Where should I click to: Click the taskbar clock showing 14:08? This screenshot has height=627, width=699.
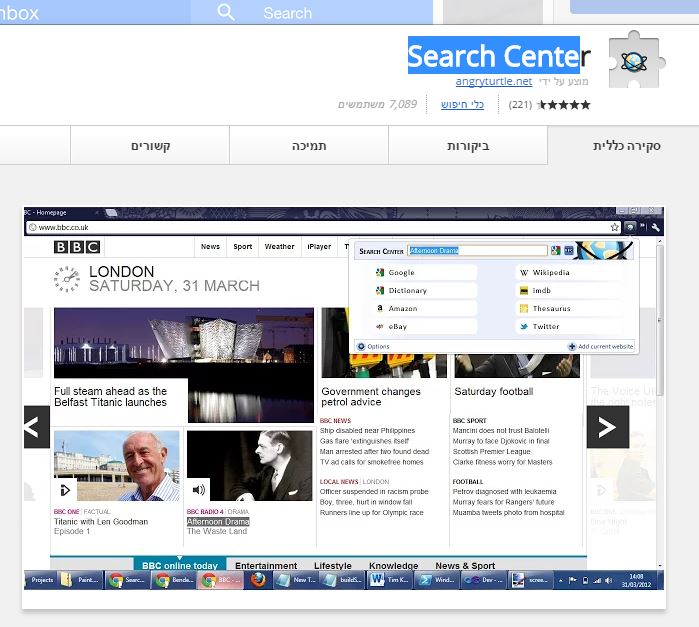636,580
